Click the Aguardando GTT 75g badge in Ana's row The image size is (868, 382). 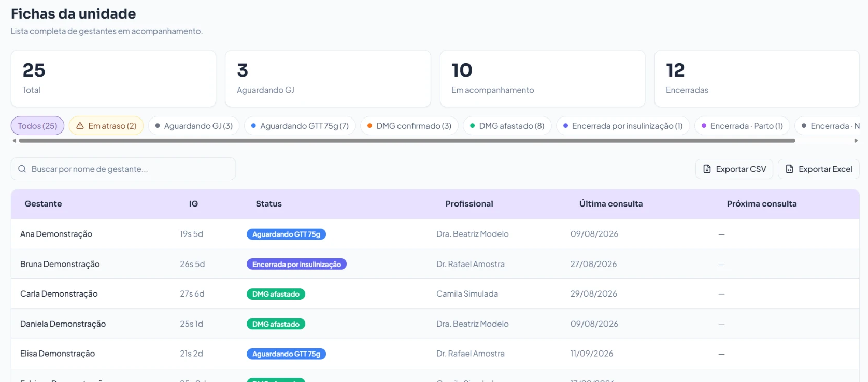point(286,234)
